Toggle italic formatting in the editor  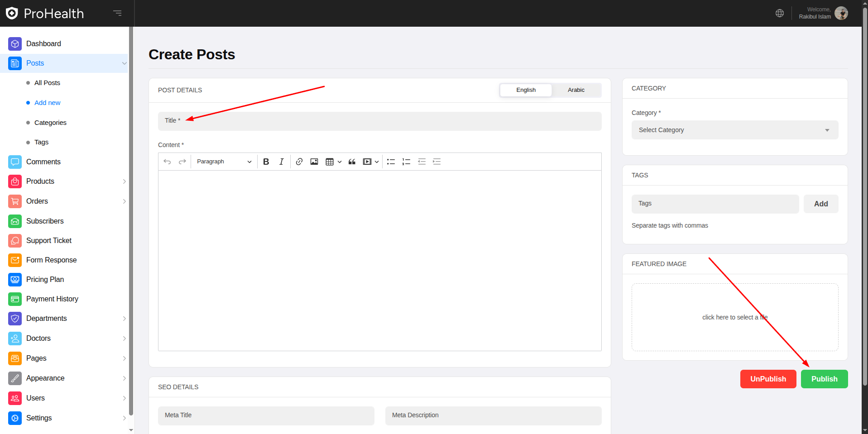pos(281,162)
